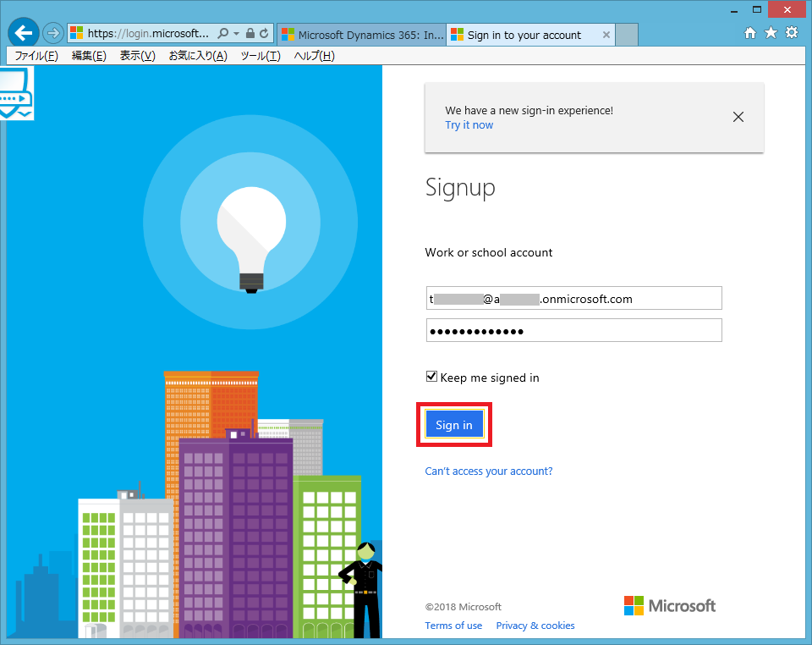Maximize the browser window

756,10
